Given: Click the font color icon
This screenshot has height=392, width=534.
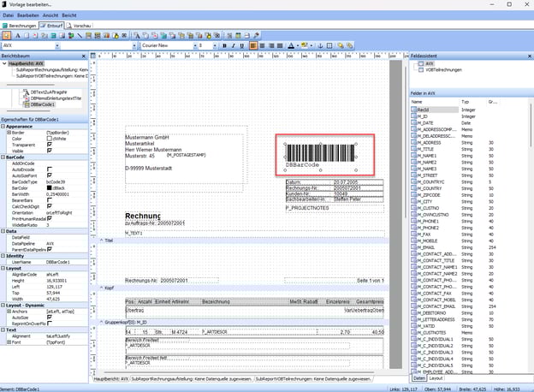Looking at the screenshot, I should point(292,45).
